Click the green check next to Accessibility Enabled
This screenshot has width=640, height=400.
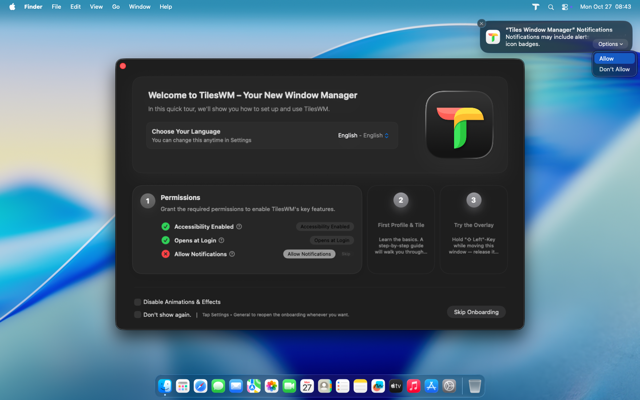point(165,227)
